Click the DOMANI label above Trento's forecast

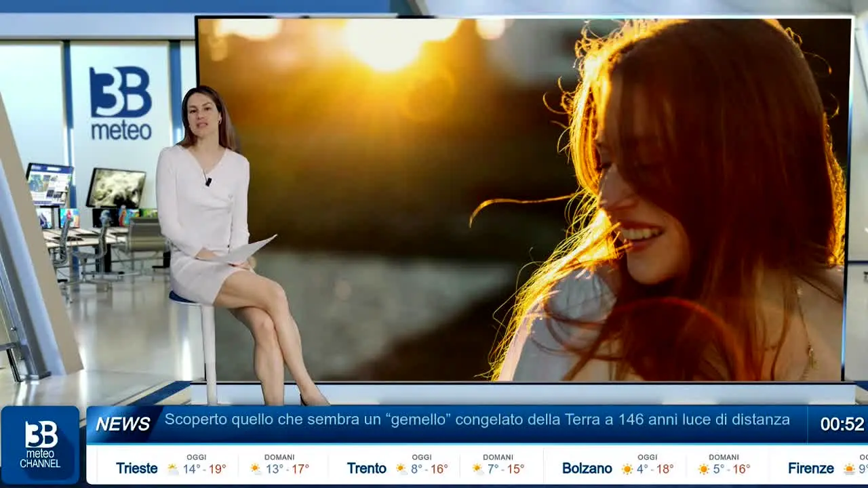(x=498, y=457)
